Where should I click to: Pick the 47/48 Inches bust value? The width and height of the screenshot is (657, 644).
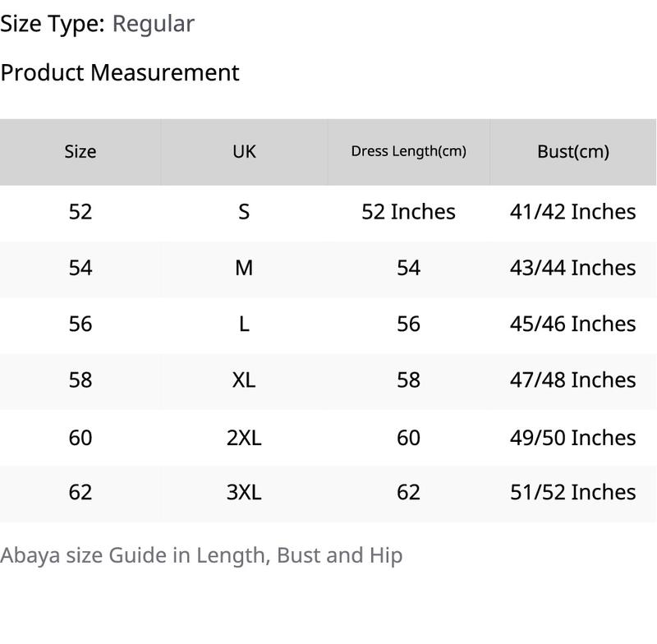(x=572, y=379)
